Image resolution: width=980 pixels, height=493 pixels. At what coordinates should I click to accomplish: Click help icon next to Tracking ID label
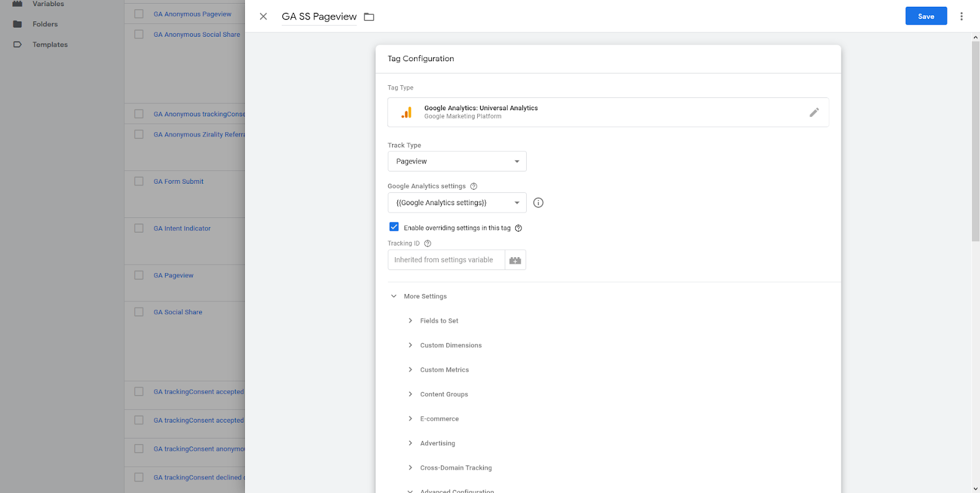[428, 244]
